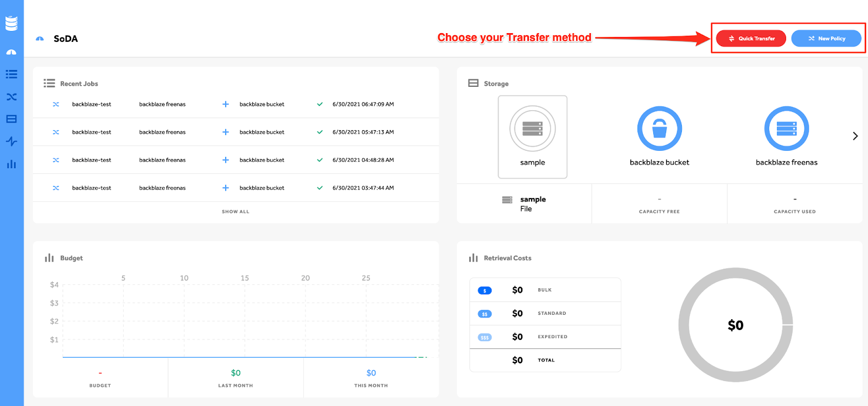This screenshot has width=868, height=406.
Task: Click timestamp 6/30/2021 04:48:28 AM
Action: [363, 160]
